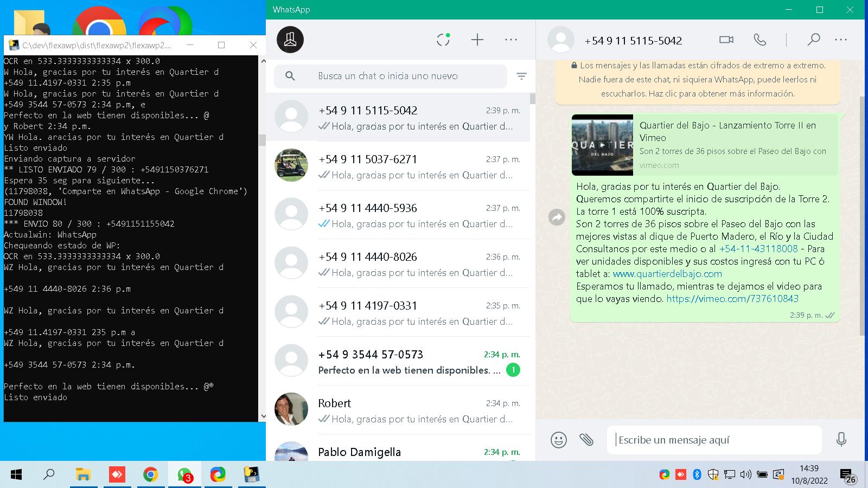Open Chrome desktop shortcut
This screenshot has width=868, height=488.
[x=99, y=21]
